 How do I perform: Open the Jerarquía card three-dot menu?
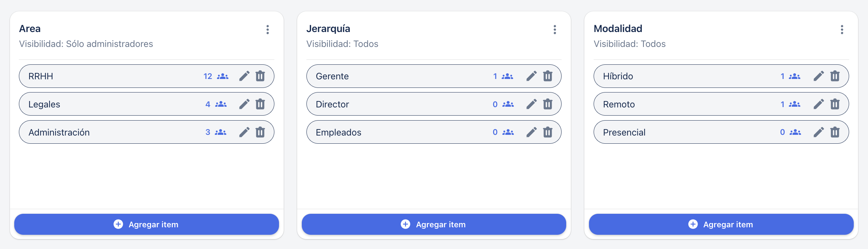coord(555,30)
